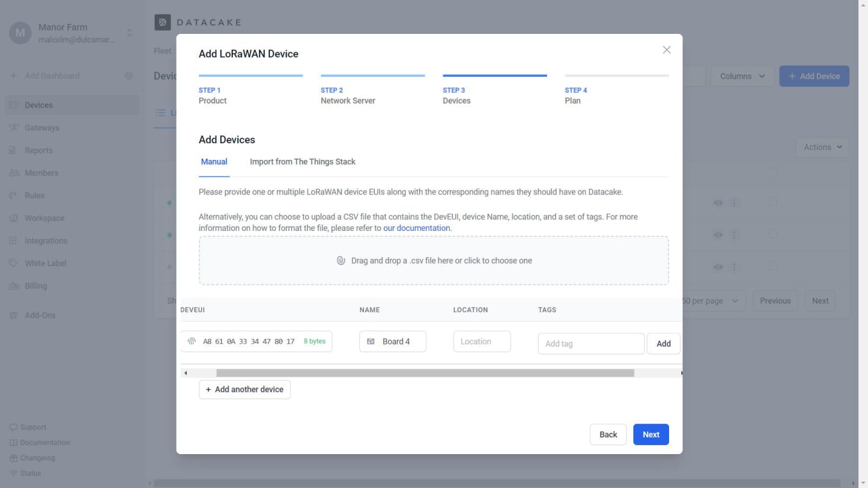This screenshot has height=488, width=868.
Task: Switch to Import from The Things Stack tab
Action: [x=303, y=162]
